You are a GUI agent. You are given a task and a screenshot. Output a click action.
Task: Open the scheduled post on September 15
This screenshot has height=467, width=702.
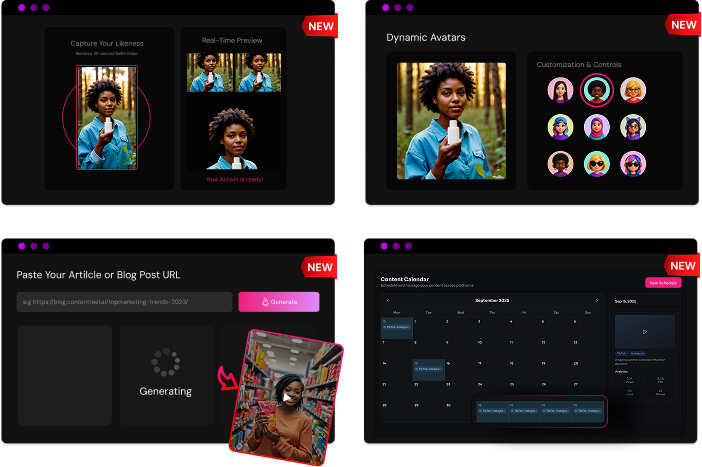point(429,368)
